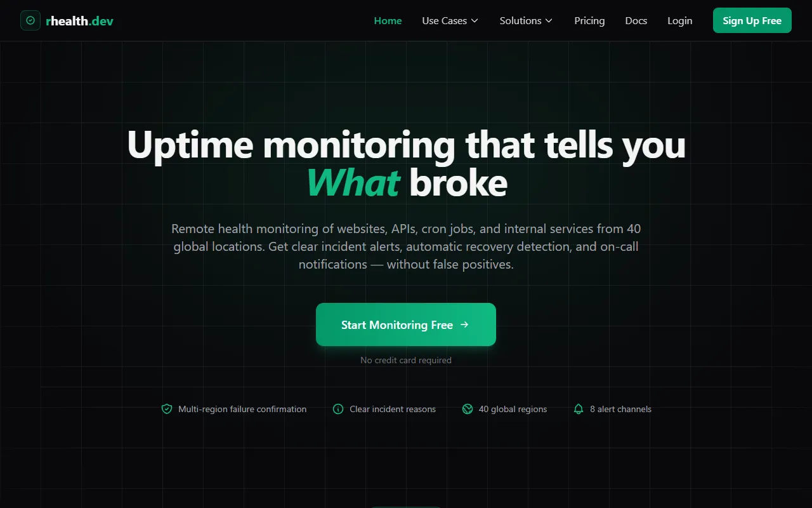Click the rhealth.dev logo icon
This screenshot has height=508, width=812.
click(x=30, y=20)
